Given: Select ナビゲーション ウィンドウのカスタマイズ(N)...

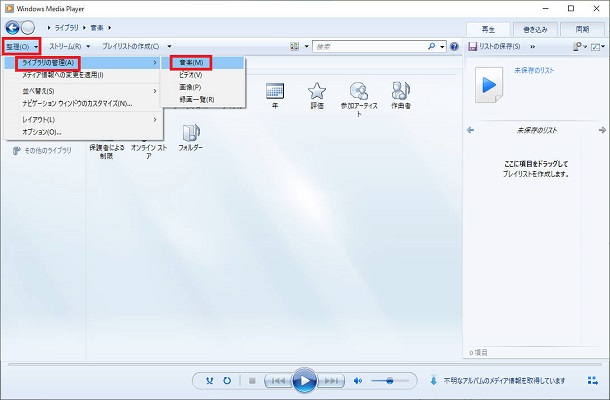Looking at the screenshot, I should coord(82,104).
